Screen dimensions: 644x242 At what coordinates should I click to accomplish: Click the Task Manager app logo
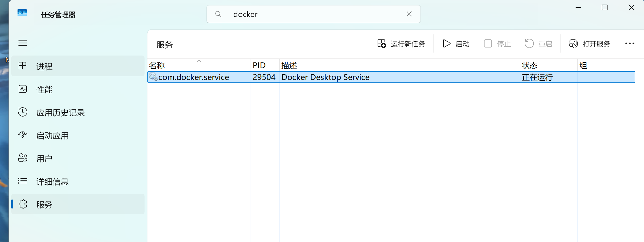coord(22,13)
